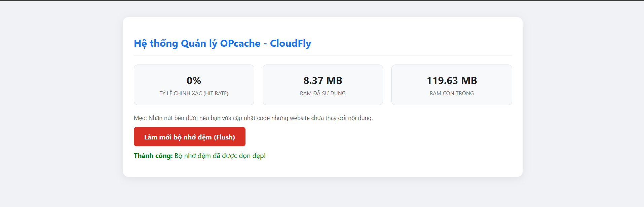Click the 'RAM CÒN TRỐNG' label
This screenshot has width=644, height=207.
[452, 93]
